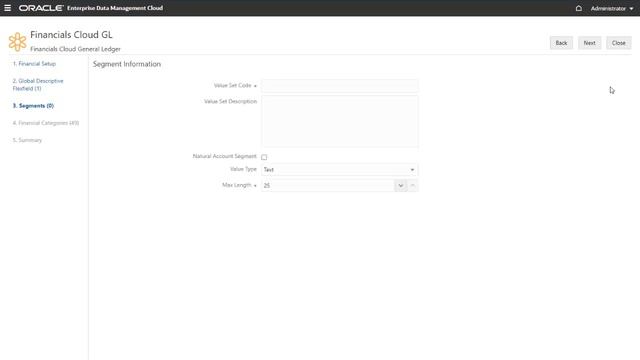Enable the Natural Account Segment checkbox
This screenshot has width=640, height=360.
[x=264, y=157]
